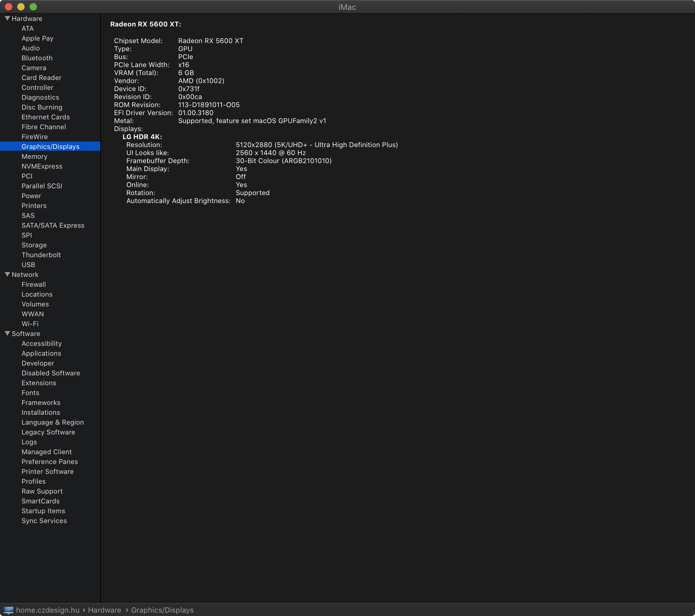Screen dimensions: 695x616
Task: Select Firewall in Network list
Action: click(x=34, y=285)
